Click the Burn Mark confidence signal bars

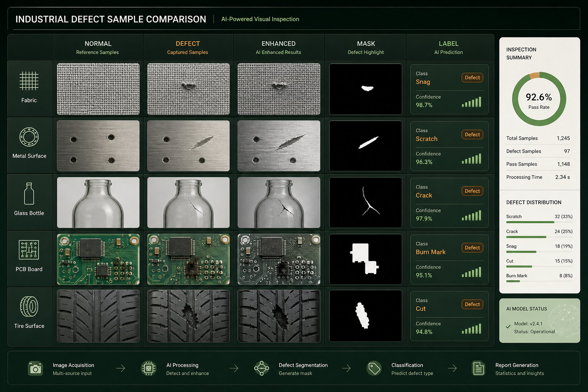[x=472, y=272]
